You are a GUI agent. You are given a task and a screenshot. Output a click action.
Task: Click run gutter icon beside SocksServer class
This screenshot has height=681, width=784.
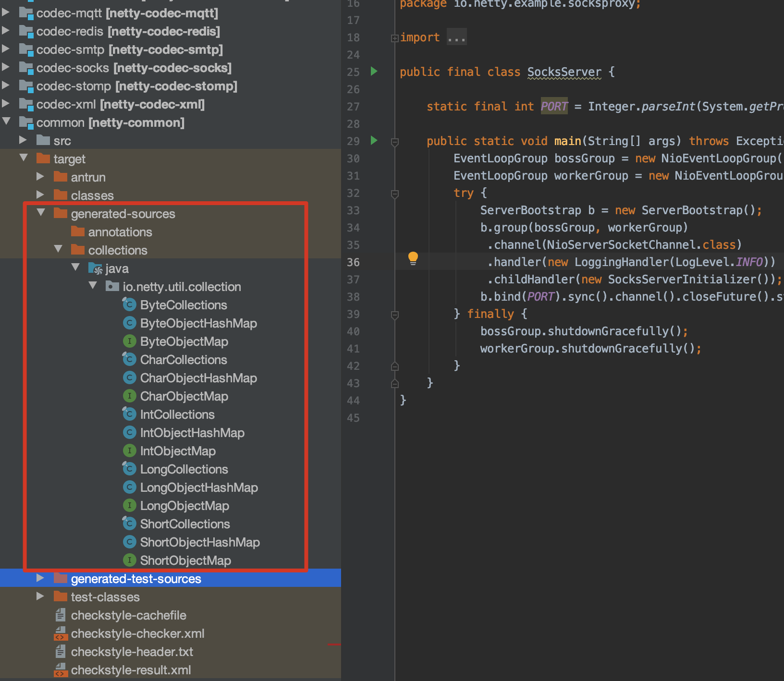pos(374,72)
